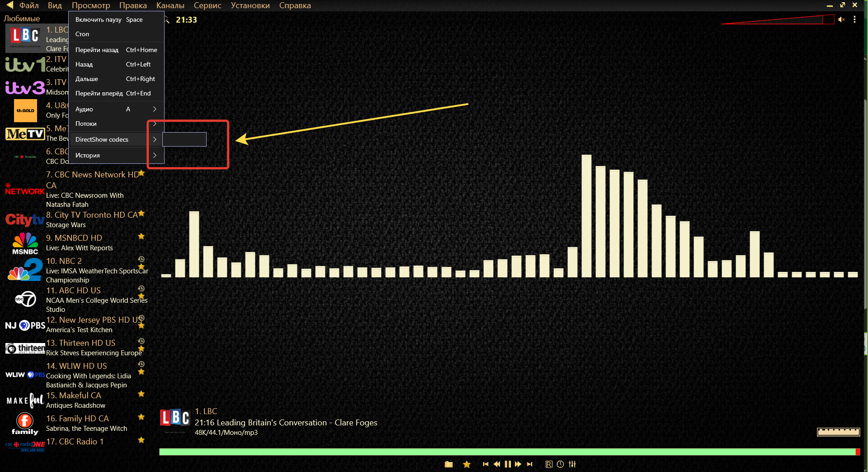Pause playback with the pause button
868x472 pixels.
point(508,464)
